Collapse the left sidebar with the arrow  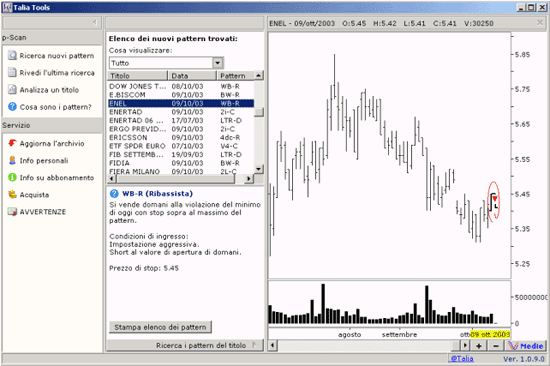pyautogui.click(x=94, y=23)
